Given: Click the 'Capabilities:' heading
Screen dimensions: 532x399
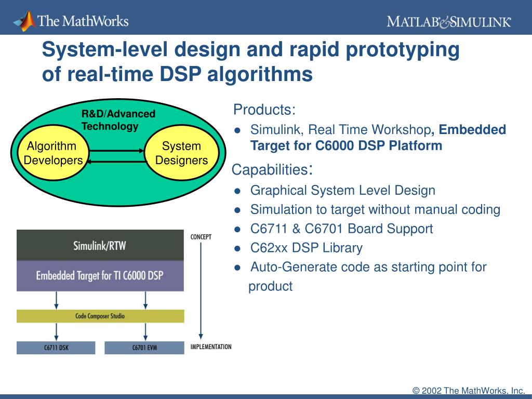Looking at the screenshot, I should coord(272,169).
